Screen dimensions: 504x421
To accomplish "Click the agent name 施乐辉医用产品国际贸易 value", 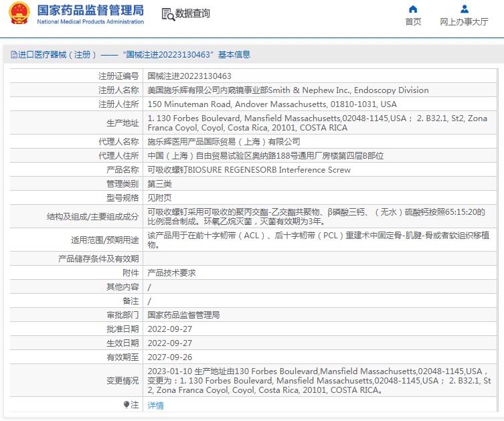I will (x=224, y=142).
